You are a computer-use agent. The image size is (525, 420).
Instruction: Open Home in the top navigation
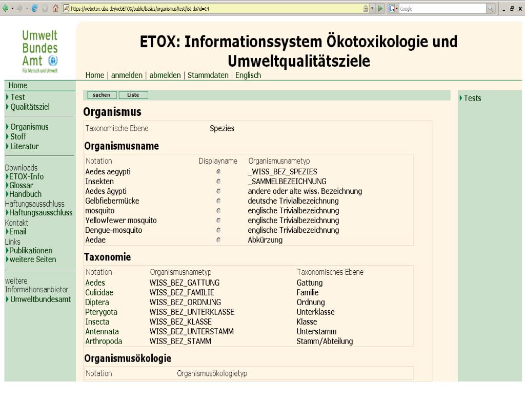(x=95, y=75)
